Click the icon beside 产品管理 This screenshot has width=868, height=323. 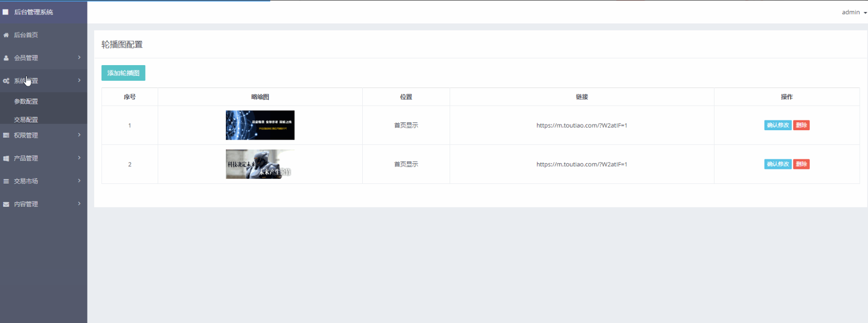pos(6,158)
